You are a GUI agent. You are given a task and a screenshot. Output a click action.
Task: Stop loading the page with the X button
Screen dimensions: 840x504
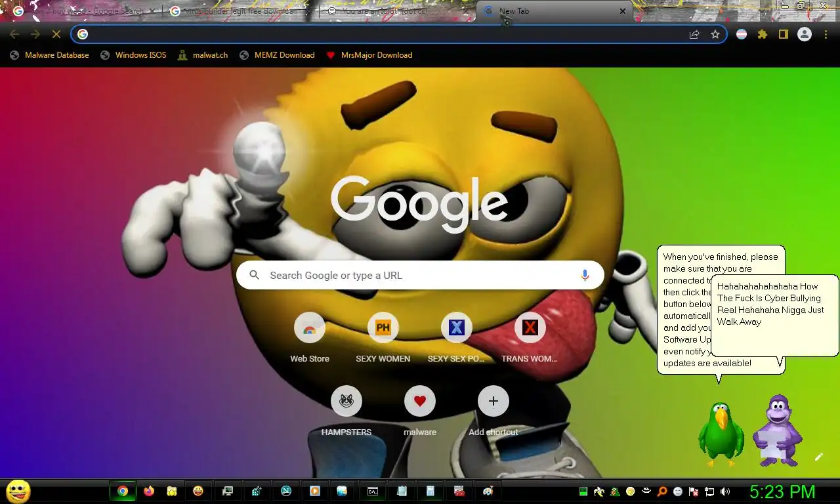[56, 34]
